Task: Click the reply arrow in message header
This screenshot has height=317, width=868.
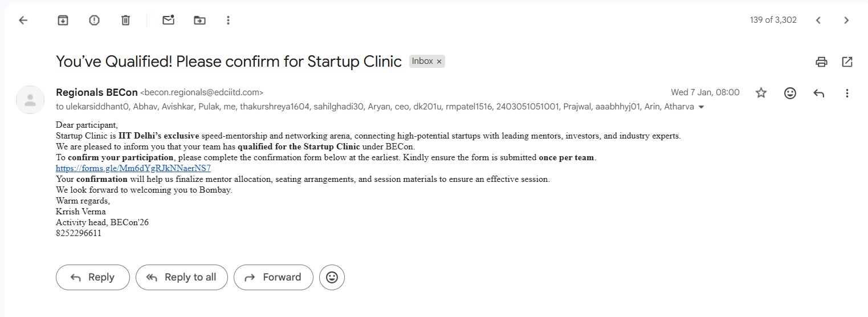Action: (x=819, y=93)
